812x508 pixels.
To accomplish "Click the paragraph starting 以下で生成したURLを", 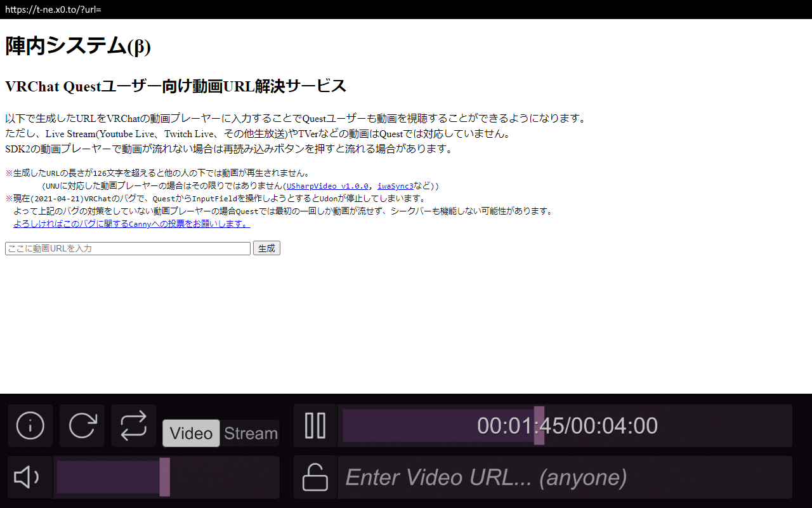I will [296, 119].
